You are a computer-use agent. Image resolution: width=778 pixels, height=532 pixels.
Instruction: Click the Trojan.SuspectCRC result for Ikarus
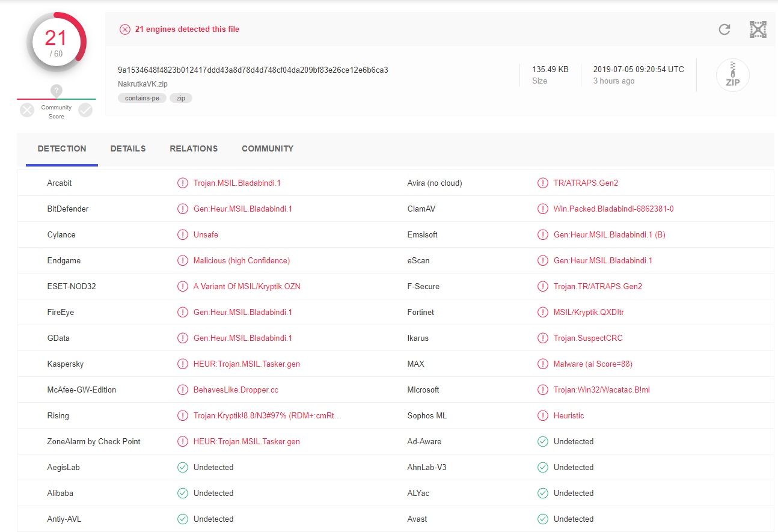coord(588,338)
